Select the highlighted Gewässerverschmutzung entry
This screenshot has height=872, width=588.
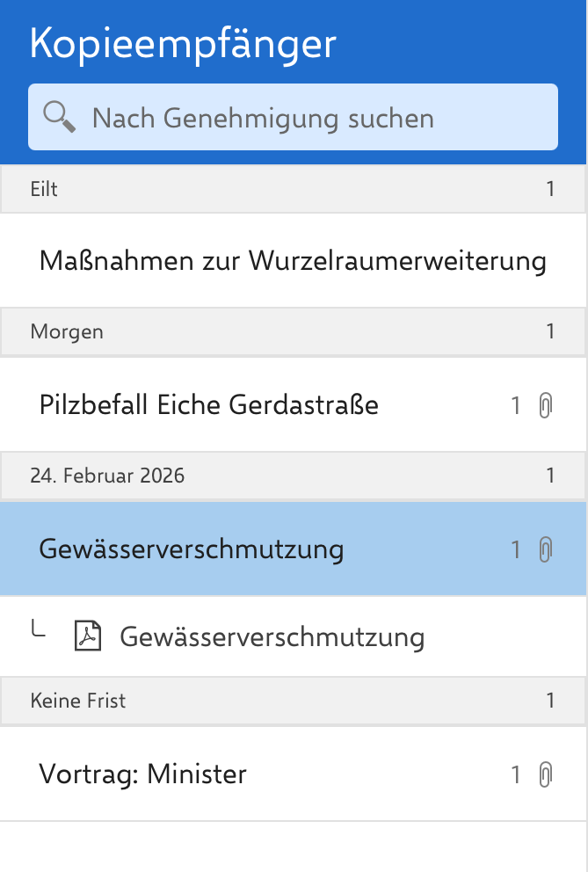pyautogui.click(x=192, y=549)
